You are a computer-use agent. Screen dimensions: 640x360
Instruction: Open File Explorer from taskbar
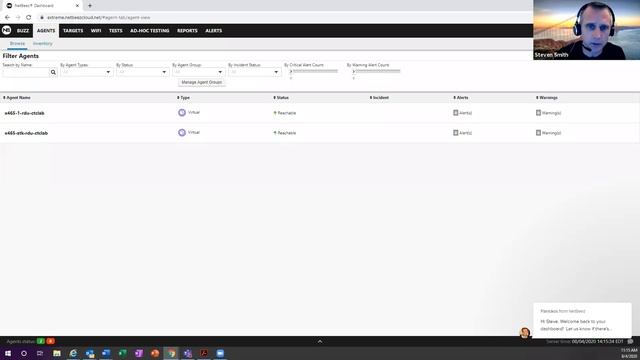57,353
